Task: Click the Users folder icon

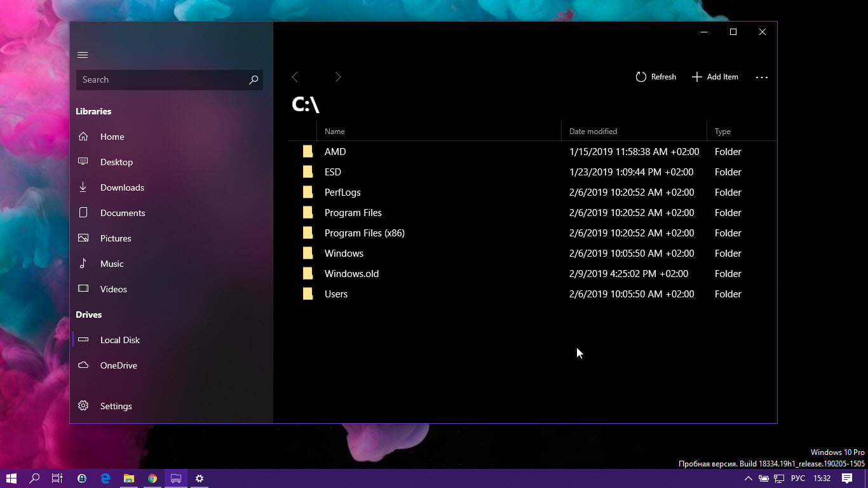Action: [x=308, y=294]
